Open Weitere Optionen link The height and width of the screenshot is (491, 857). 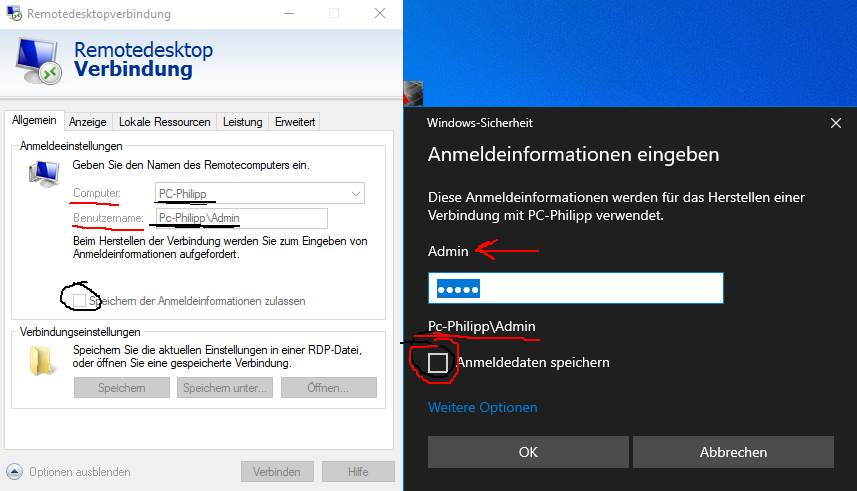pyautogui.click(x=483, y=407)
